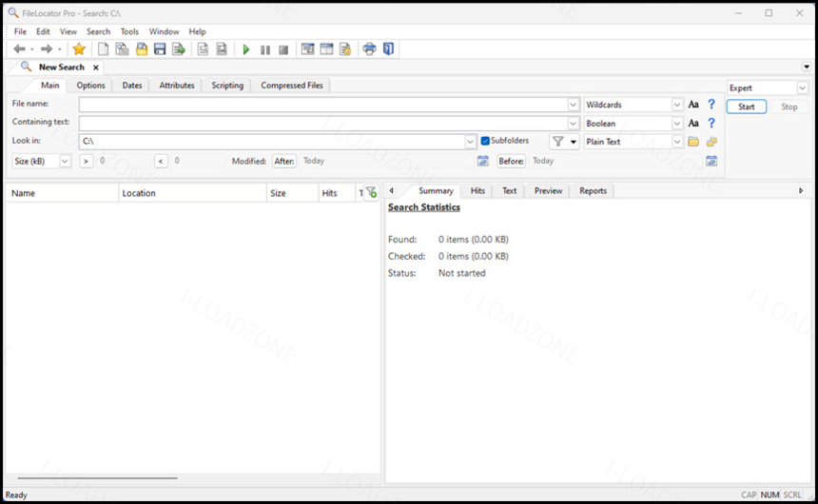Click the document with gear settings icon

click(x=345, y=49)
